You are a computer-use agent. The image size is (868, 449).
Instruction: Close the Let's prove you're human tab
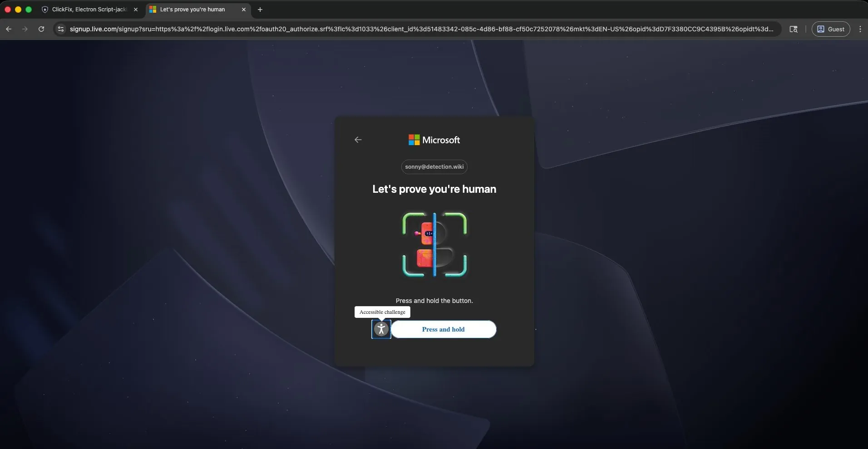click(244, 10)
